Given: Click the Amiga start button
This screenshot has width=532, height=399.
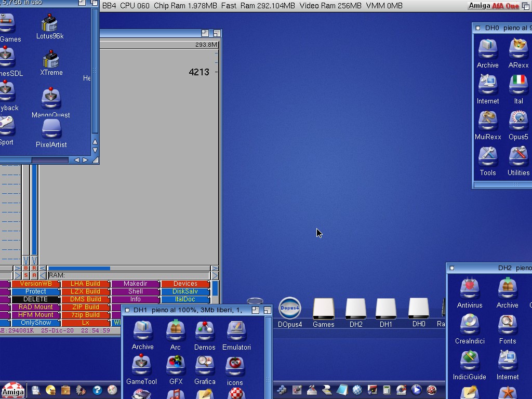Looking at the screenshot, I should coord(13,390).
